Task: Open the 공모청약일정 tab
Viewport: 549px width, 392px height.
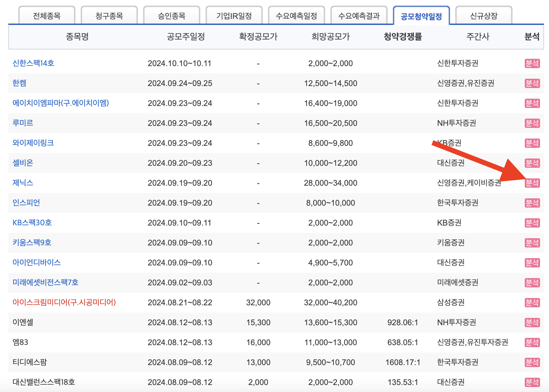Action: pos(421,16)
